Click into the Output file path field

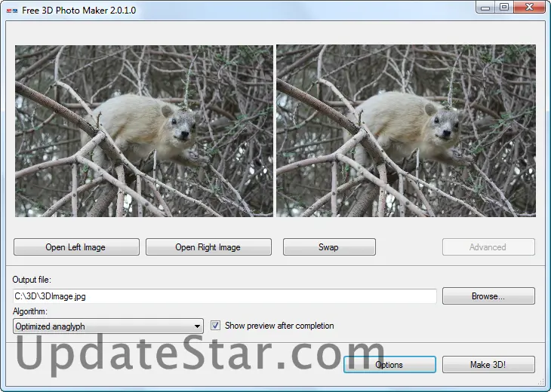click(225, 296)
